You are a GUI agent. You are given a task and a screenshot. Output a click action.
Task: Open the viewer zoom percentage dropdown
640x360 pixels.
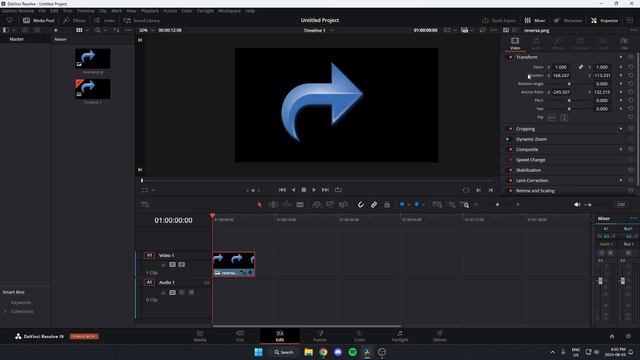click(147, 30)
